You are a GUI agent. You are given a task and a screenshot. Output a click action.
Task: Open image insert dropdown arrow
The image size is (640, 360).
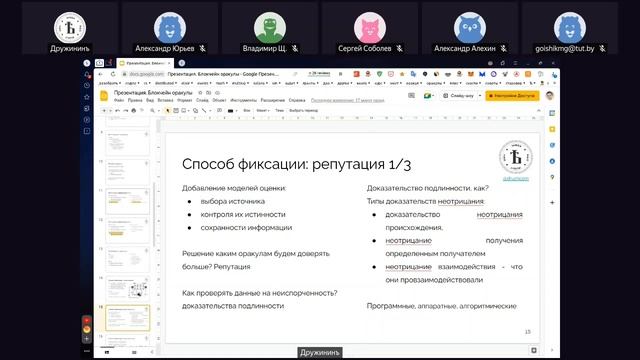189,111
